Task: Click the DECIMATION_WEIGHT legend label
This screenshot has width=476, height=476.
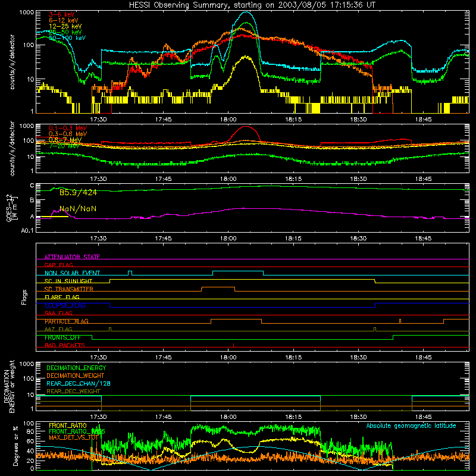Action: 76,375
